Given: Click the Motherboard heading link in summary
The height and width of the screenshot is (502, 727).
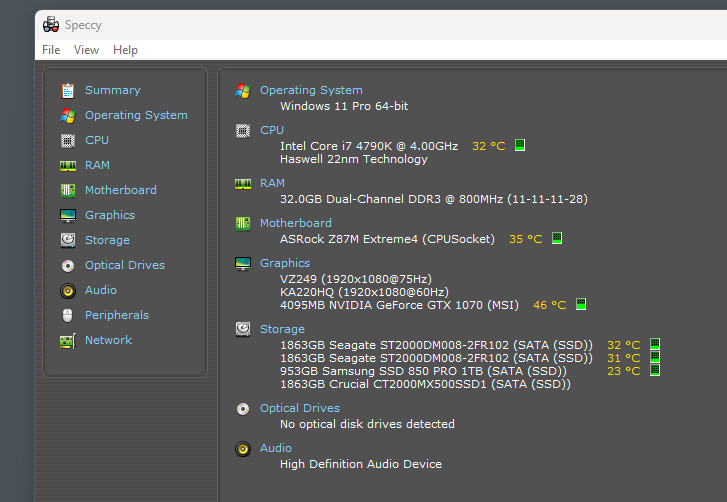Looking at the screenshot, I should tap(296, 223).
